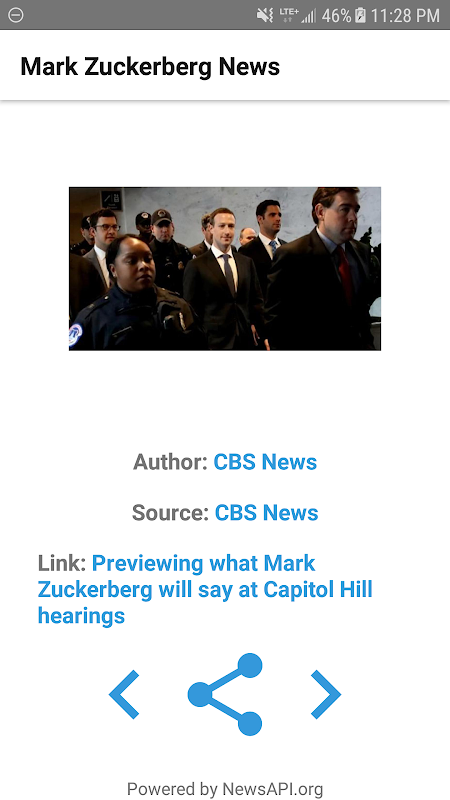
Task: Tap the do-not-disturb status bar icon
Action: pos(16,15)
